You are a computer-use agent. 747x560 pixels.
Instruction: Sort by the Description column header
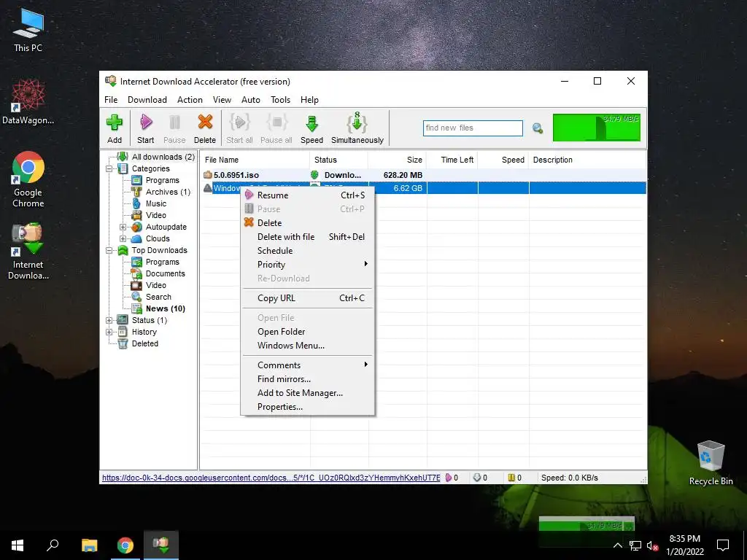click(x=587, y=160)
